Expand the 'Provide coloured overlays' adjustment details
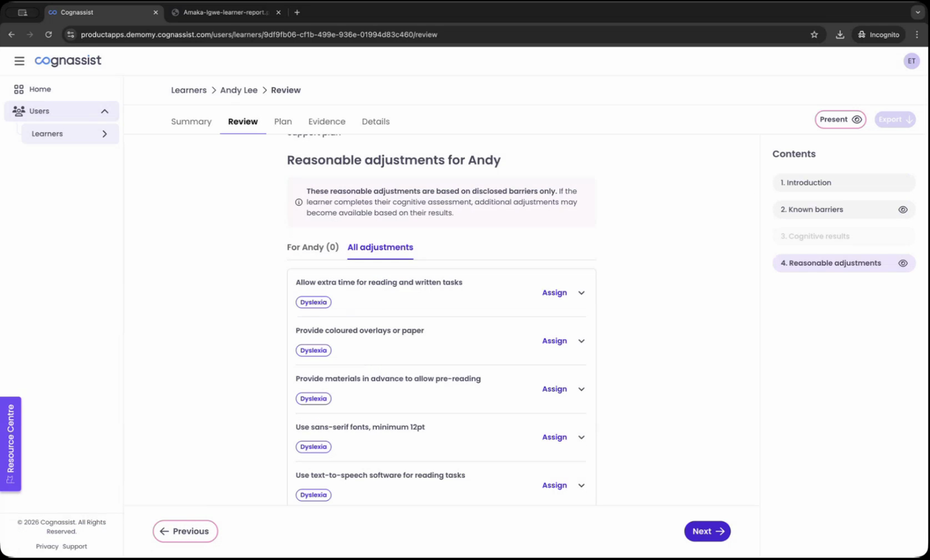 (x=581, y=341)
